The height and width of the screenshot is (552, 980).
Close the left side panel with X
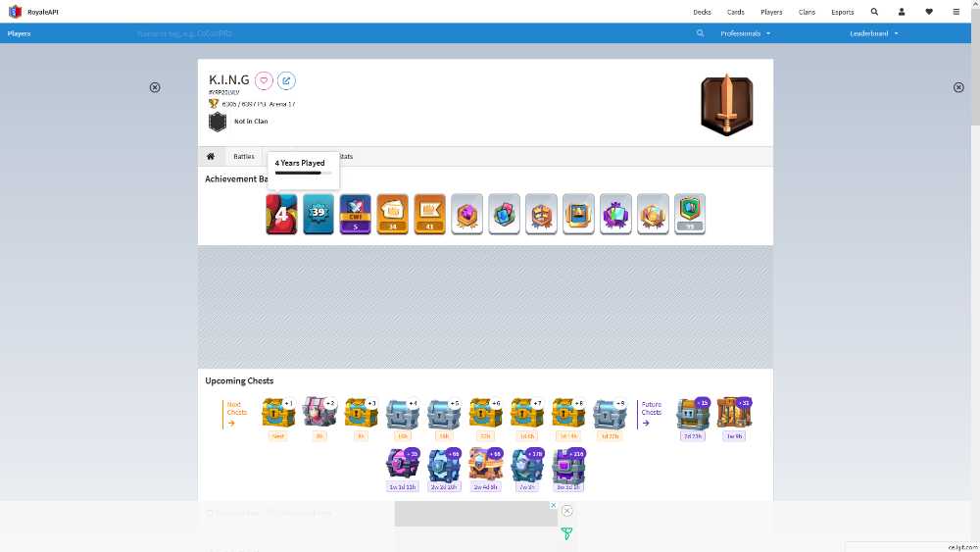coord(155,87)
